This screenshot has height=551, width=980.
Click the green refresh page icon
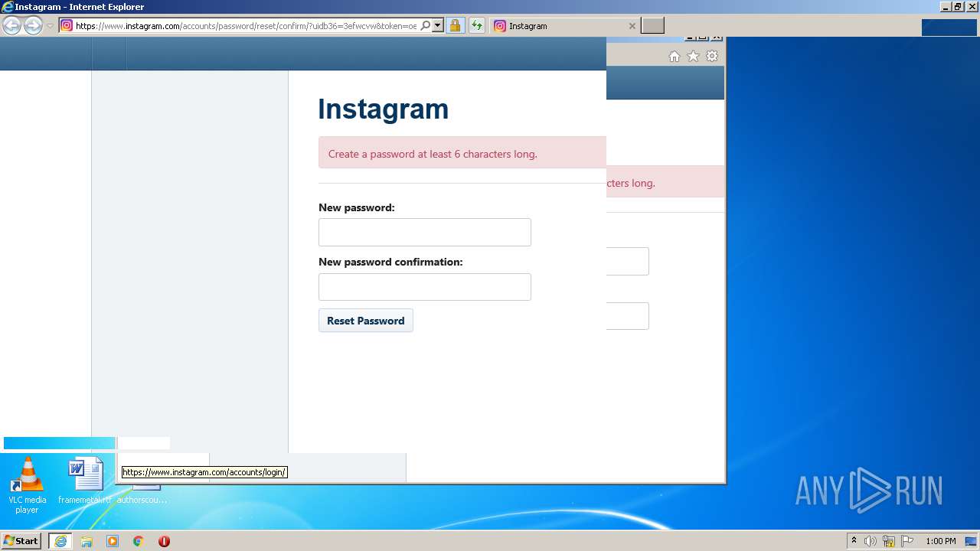point(477,25)
